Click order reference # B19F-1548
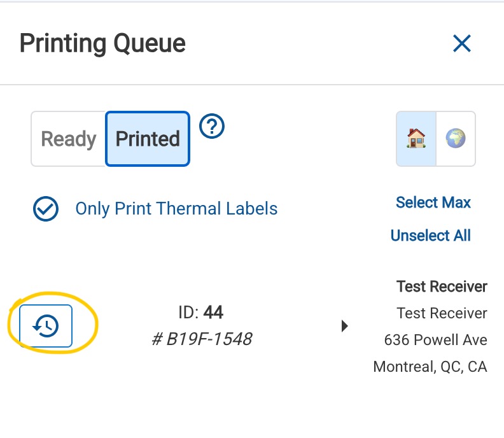The image size is (504, 438). coord(202,339)
